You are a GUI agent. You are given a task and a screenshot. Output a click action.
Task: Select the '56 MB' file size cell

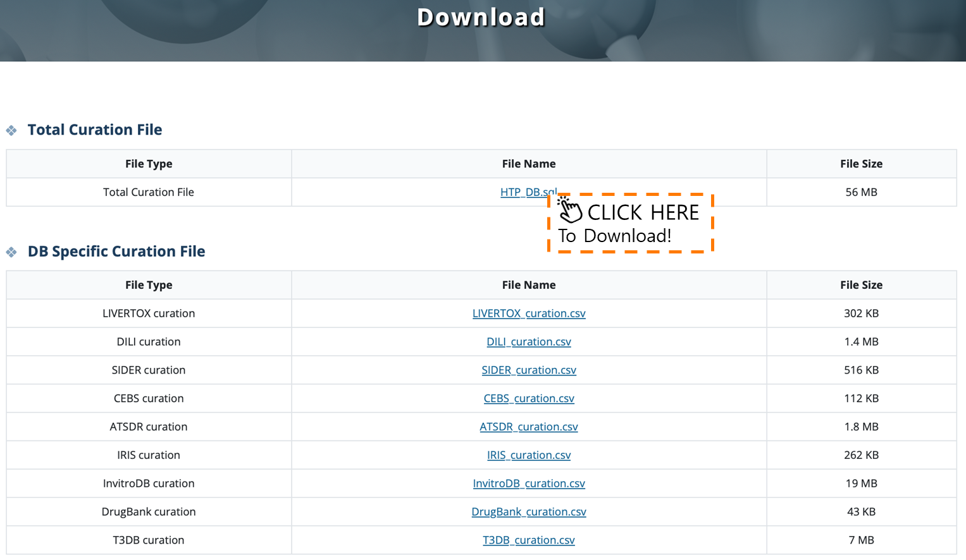click(x=862, y=192)
